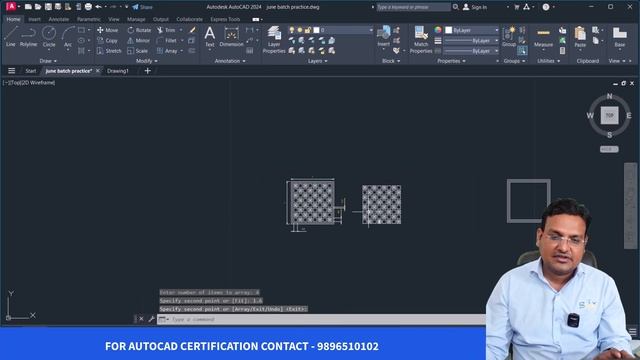Click the Erase tool icon
The image size is (640, 360).
[192, 30]
